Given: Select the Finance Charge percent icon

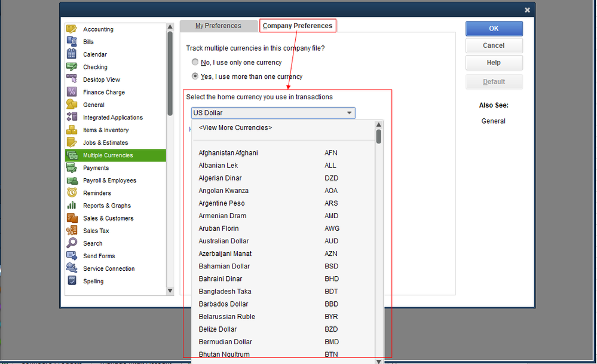Looking at the screenshot, I should tap(72, 92).
